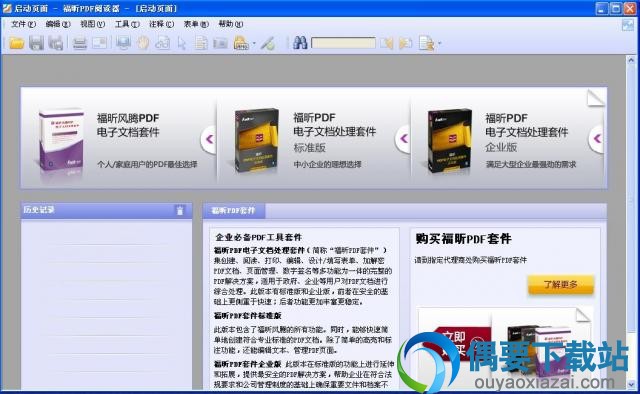
Task: Select the Snapshot camera tool
Action: tap(220, 43)
